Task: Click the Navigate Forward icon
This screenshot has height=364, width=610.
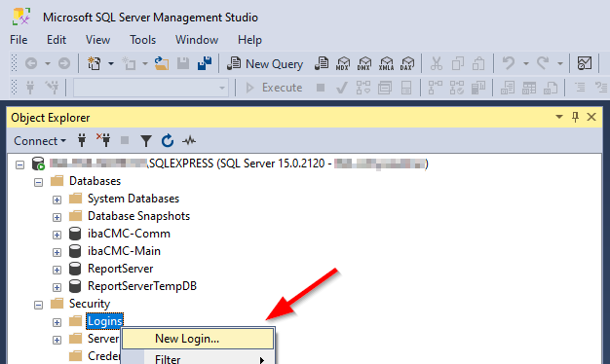Action: tap(64, 63)
